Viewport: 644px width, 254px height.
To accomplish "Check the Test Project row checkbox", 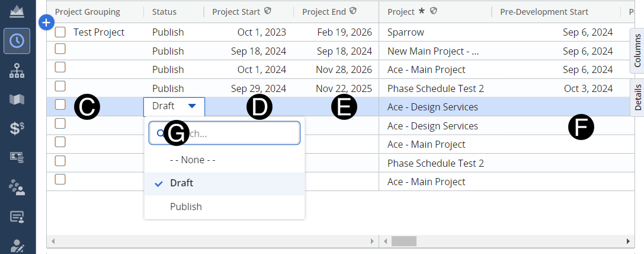I will pyautogui.click(x=60, y=33).
